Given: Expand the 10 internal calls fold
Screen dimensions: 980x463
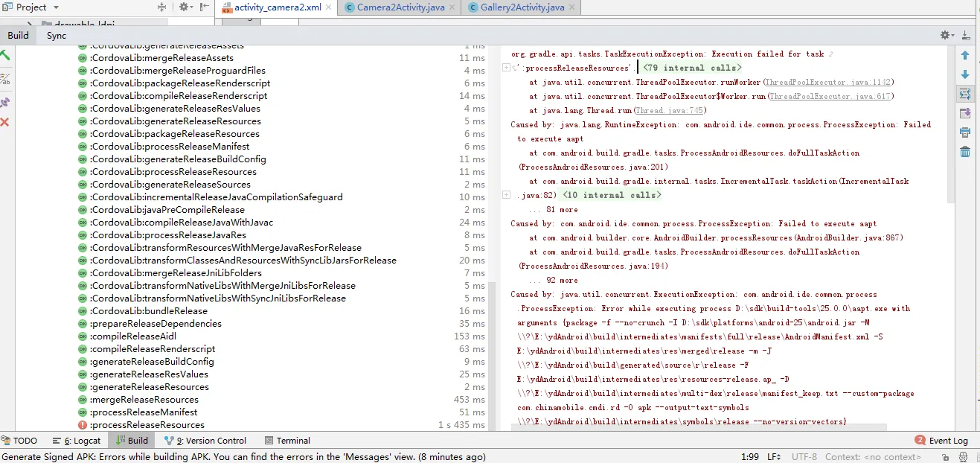Looking at the screenshot, I should coord(611,195).
